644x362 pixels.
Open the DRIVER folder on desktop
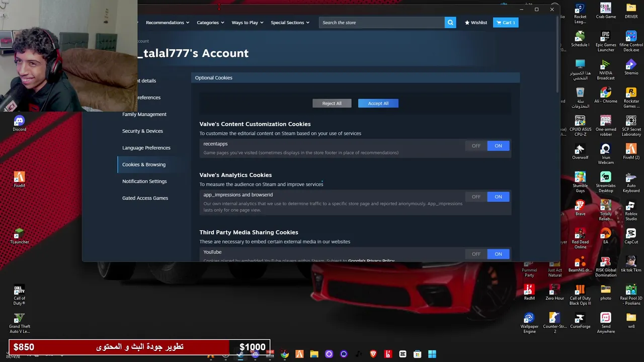click(x=631, y=11)
